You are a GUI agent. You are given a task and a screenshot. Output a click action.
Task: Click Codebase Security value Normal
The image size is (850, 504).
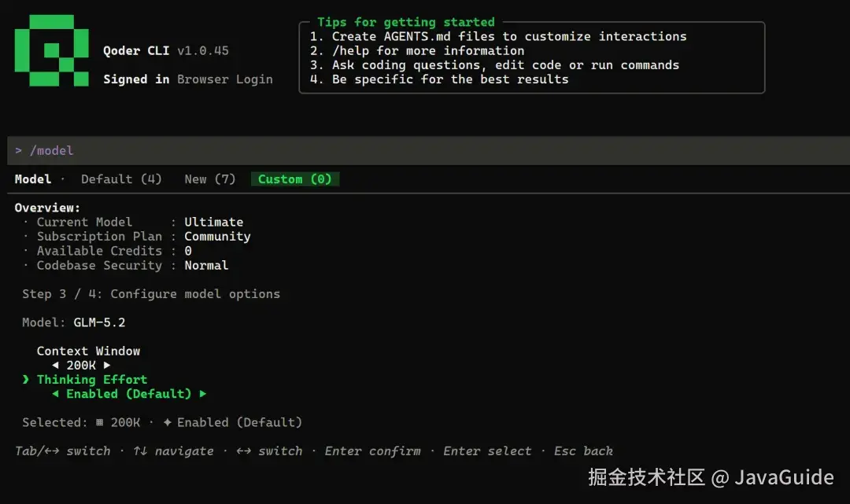[206, 265]
